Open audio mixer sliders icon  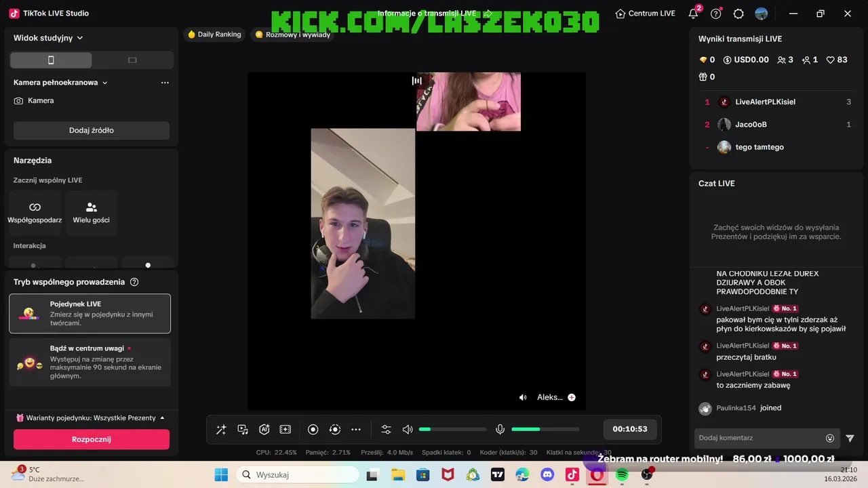(x=386, y=430)
